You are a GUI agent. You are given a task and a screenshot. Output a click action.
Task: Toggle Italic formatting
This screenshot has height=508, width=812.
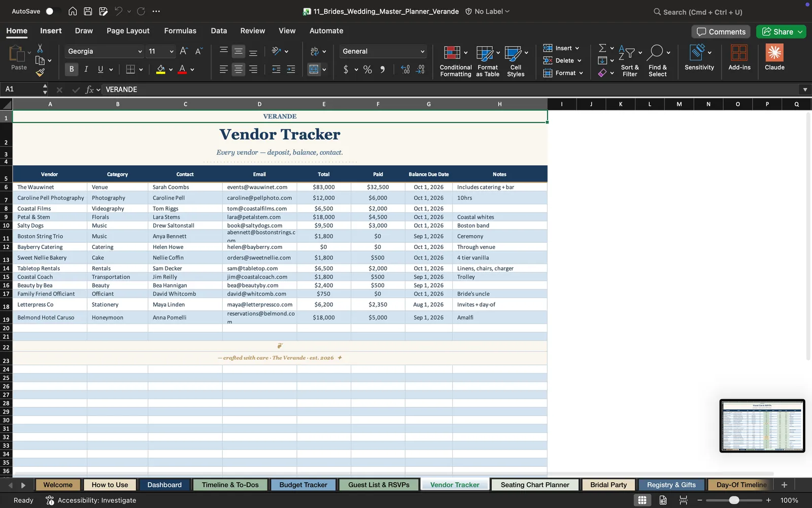coord(86,69)
